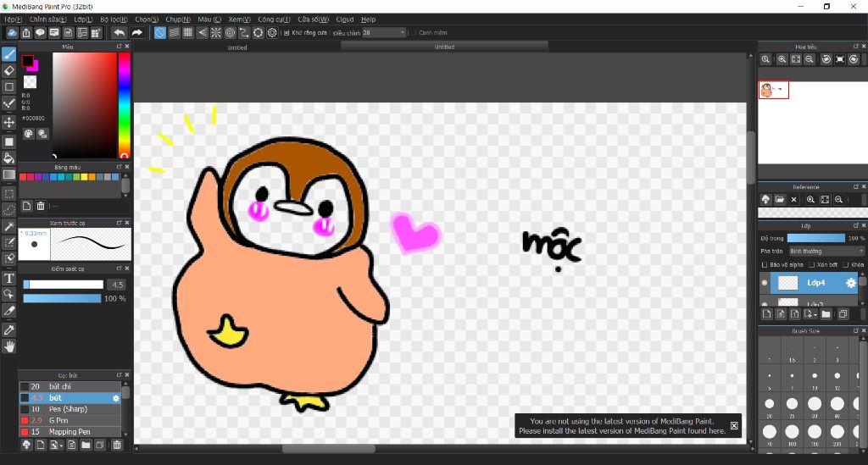
Task: Open snap settings gear
Action: (272, 33)
